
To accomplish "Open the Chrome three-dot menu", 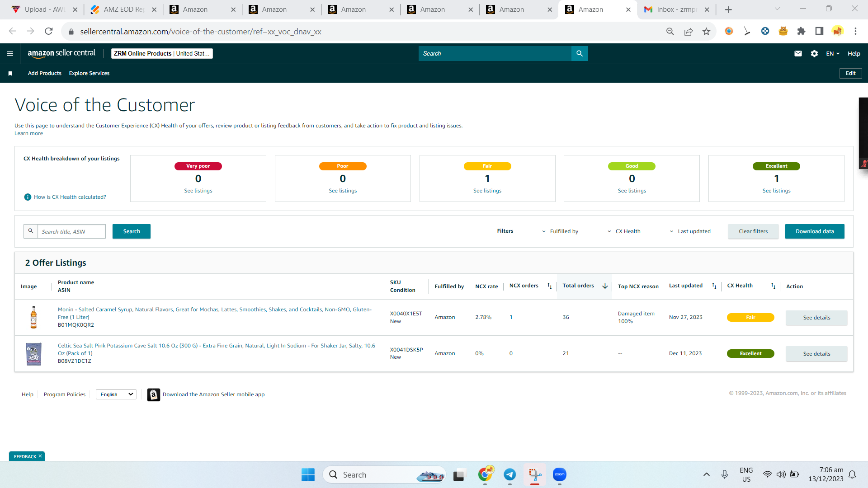I will click(855, 31).
